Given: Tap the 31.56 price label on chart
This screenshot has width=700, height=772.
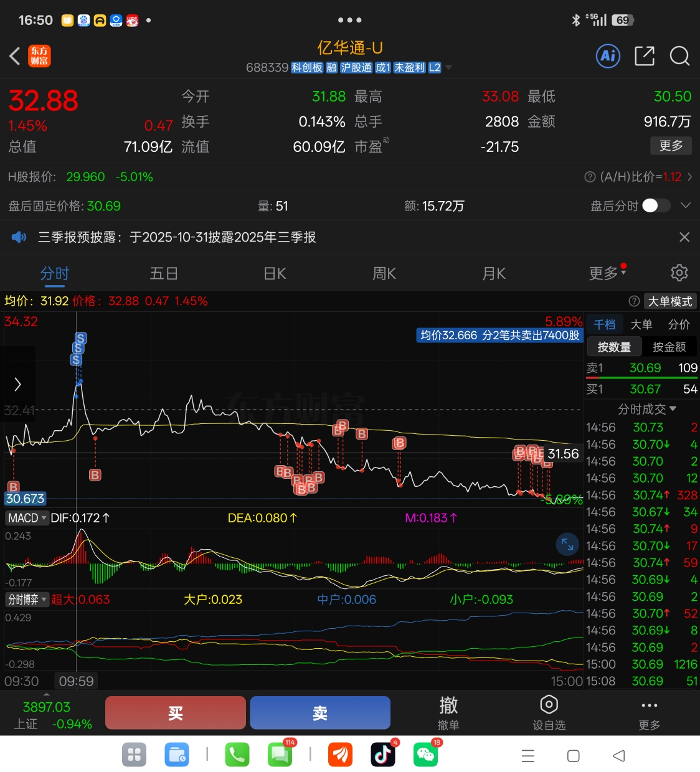Looking at the screenshot, I should [x=563, y=454].
